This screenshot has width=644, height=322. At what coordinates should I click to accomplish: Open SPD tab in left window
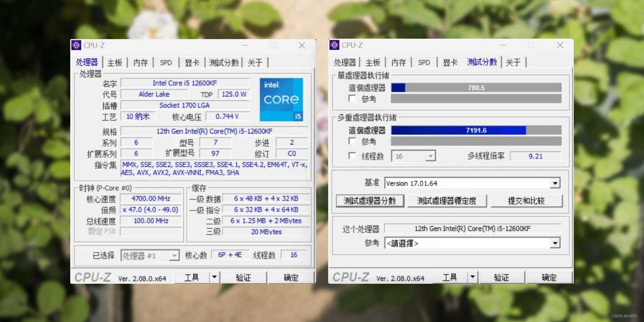pos(166,63)
